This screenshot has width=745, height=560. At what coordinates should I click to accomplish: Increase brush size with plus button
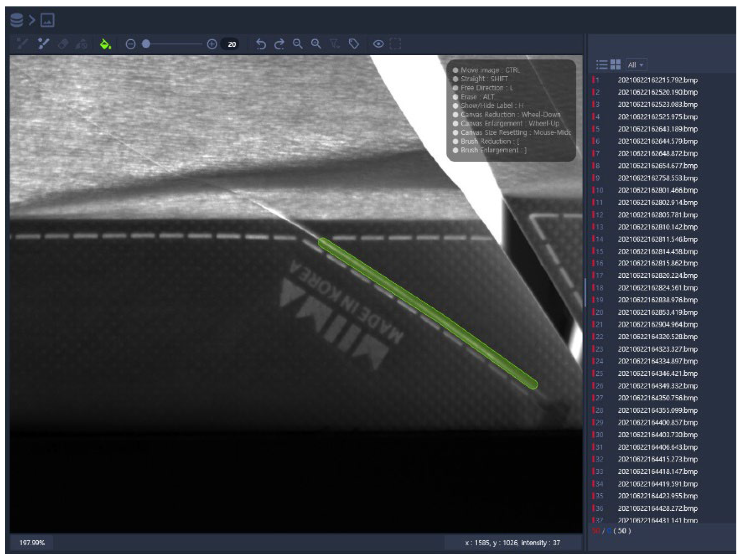[211, 44]
